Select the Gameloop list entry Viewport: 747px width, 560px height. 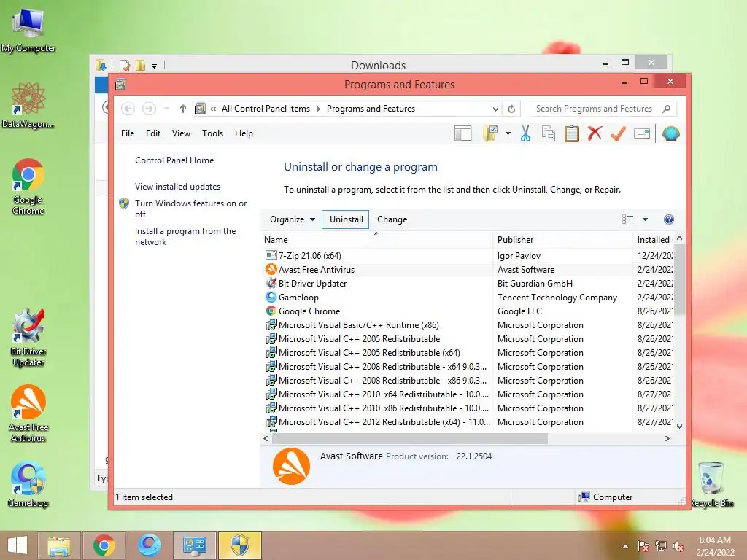pos(468,297)
